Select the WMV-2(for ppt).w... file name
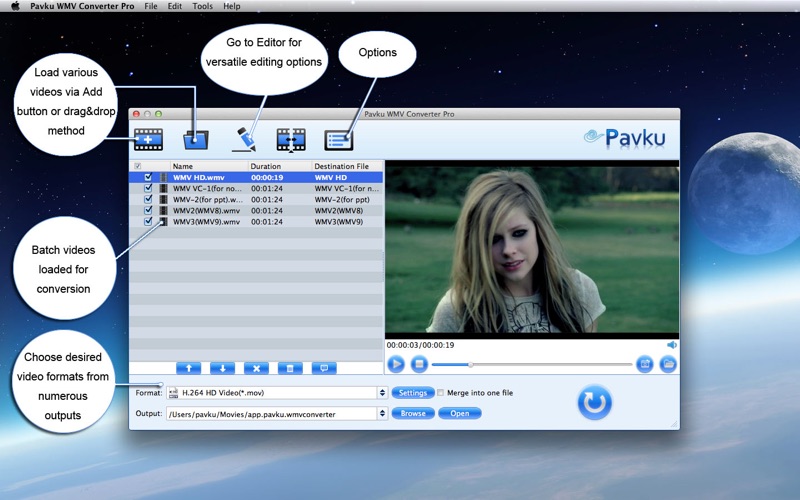The width and height of the screenshot is (800, 500). click(207, 199)
